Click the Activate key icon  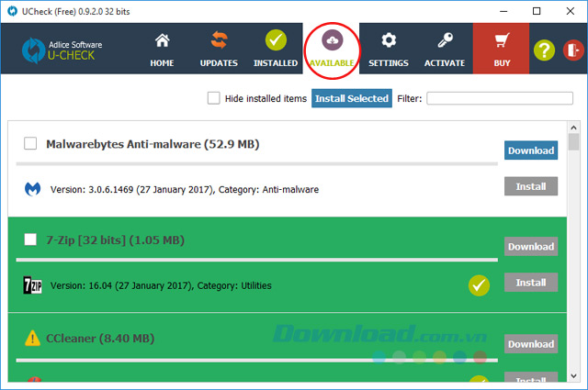point(445,41)
